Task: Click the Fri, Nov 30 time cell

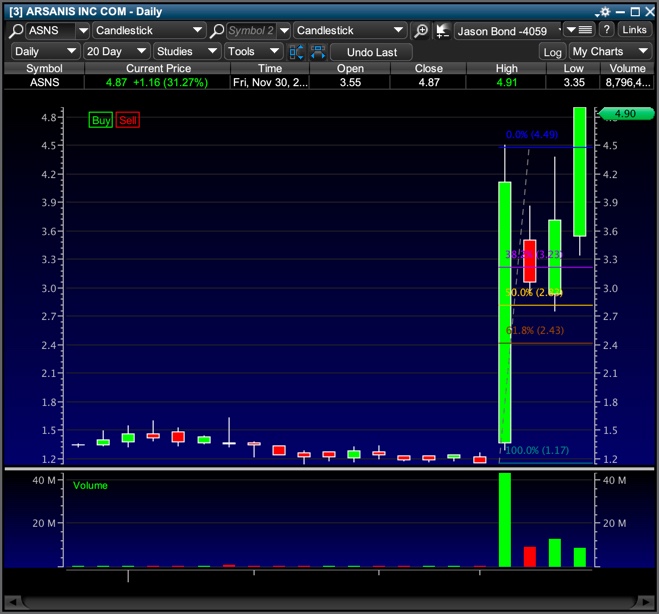Action: point(270,82)
